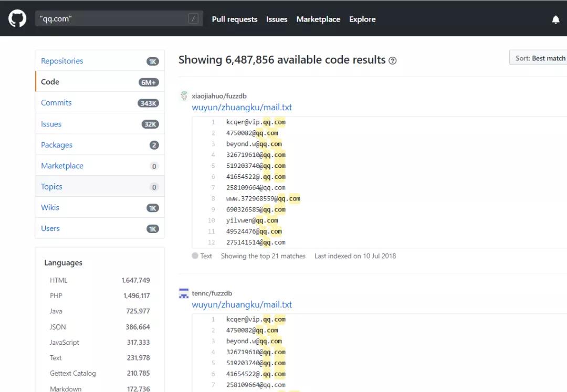Show Users search results
567x392 pixels.
coord(50,228)
